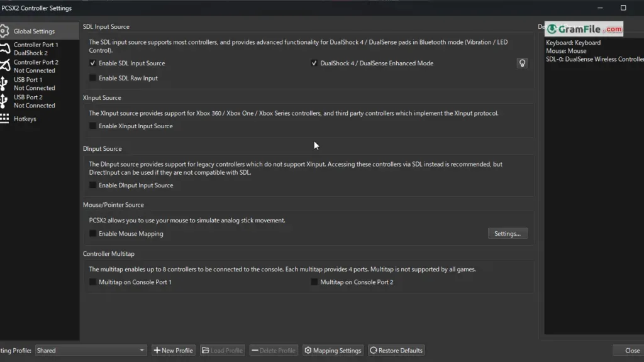Select Controller Port 2 Not Connected
This screenshot has height=362, width=644.
[x=40, y=66]
